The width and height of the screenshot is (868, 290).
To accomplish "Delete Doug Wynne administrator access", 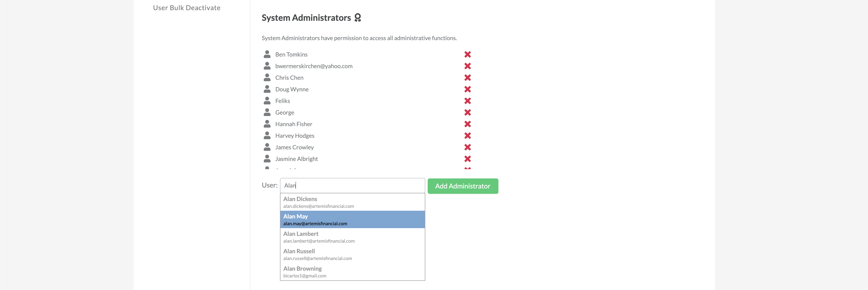I will click(467, 89).
